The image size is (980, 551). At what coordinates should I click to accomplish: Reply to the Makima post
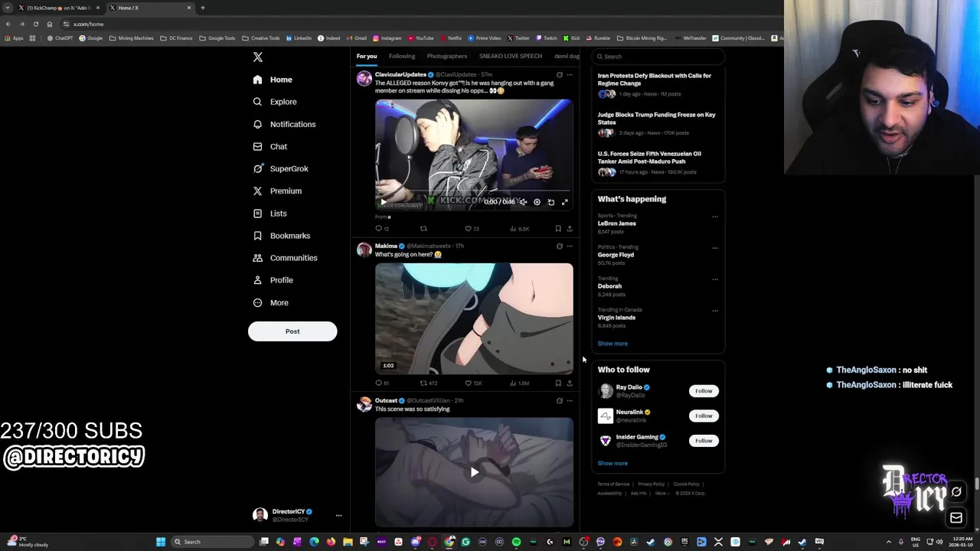378,383
